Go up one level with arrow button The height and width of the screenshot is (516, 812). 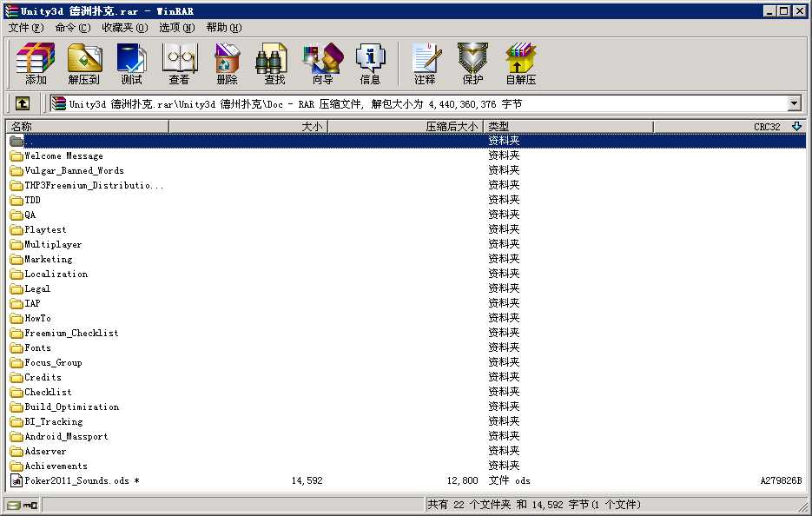point(23,103)
